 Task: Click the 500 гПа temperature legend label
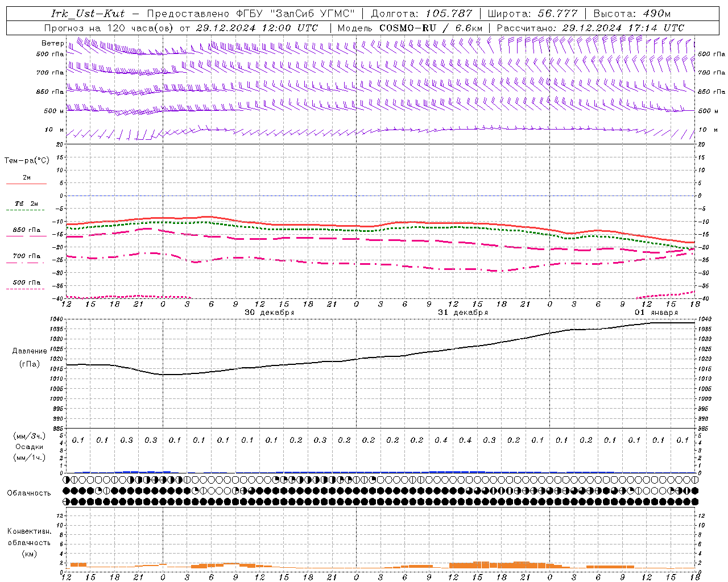27,282
